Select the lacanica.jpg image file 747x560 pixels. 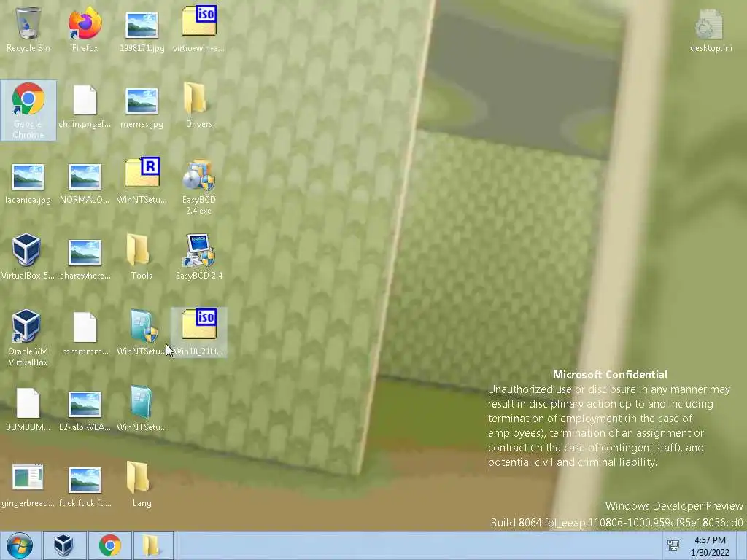pyautogui.click(x=28, y=184)
